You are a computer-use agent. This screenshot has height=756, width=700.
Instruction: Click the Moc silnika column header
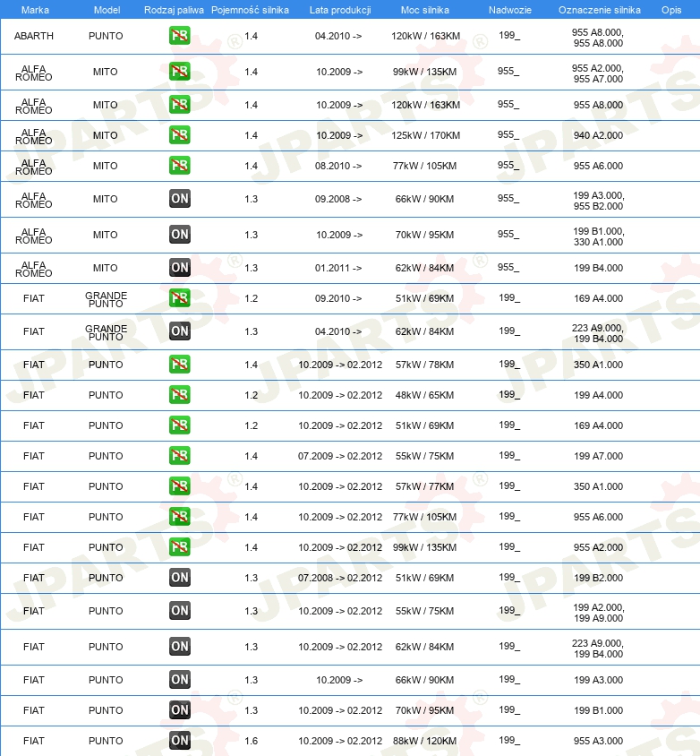(425, 10)
